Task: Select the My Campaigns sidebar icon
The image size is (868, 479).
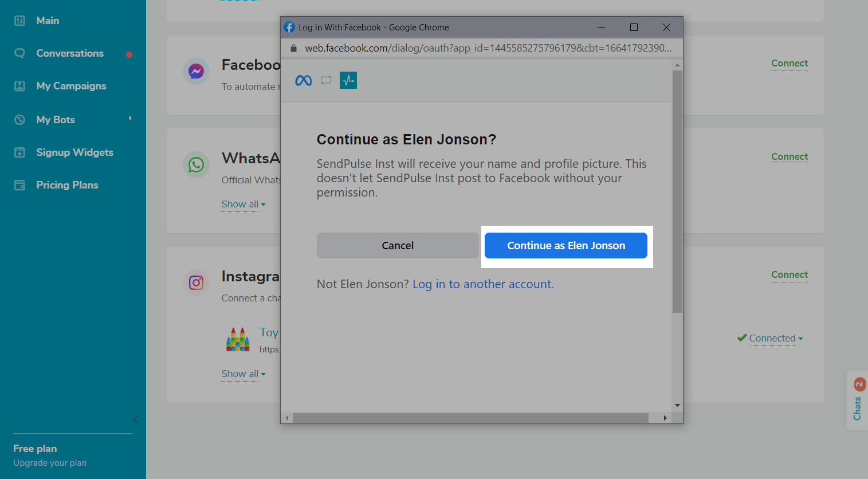Action: click(19, 86)
